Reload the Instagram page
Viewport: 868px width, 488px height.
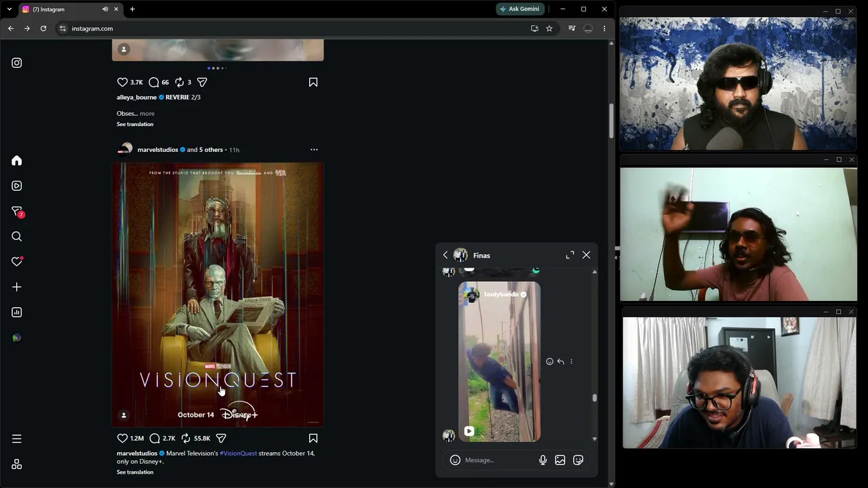[x=43, y=28]
